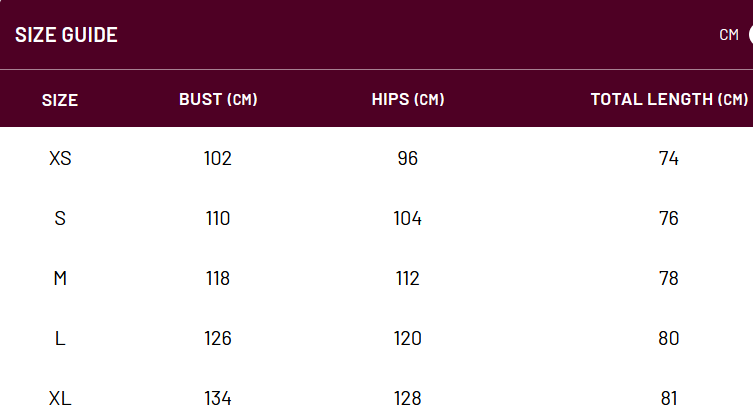Image resolution: width=753 pixels, height=419 pixels.
Task: Click the SIZE GUIDE heading
Action: pyautogui.click(x=66, y=35)
